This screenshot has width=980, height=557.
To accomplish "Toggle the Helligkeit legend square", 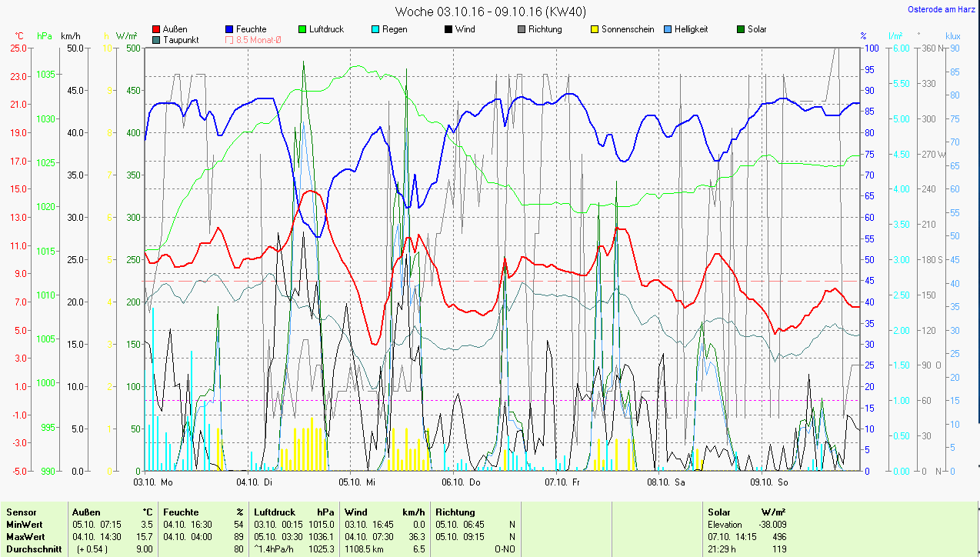I will [x=668, y=29].
